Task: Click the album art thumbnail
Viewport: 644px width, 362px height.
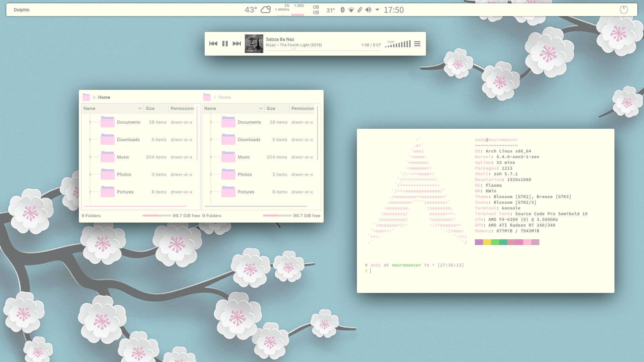Action: pyautogui.click(x=254, y=44)
